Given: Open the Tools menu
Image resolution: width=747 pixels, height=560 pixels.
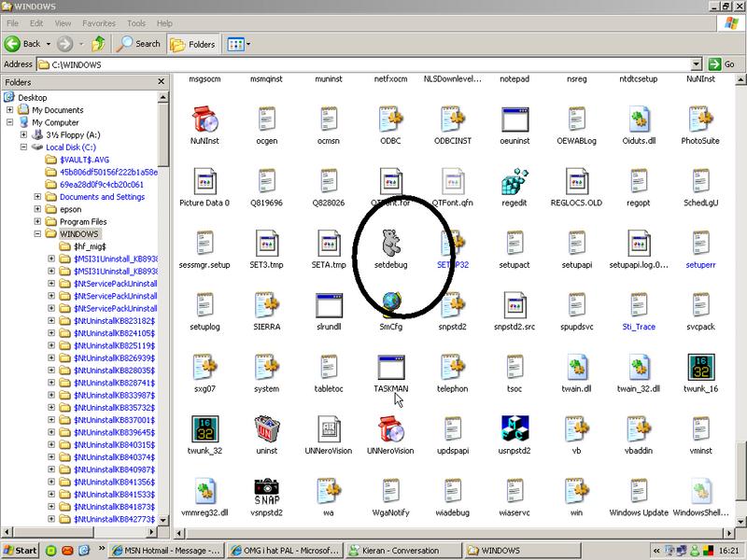Looking at the screenshot, I should [135, 22].
